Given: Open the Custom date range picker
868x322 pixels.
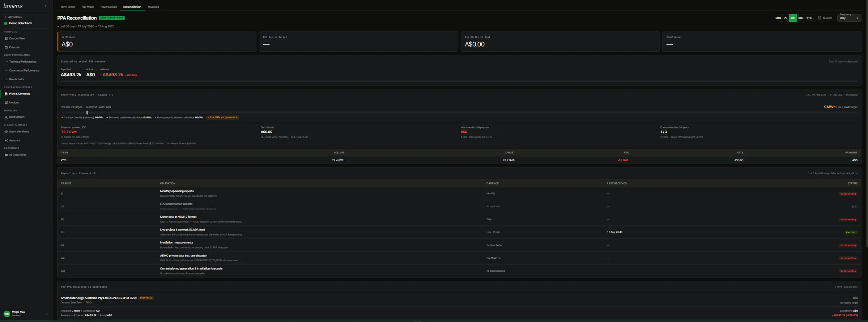Looking at the screenshot, I should tap(825, 18).
